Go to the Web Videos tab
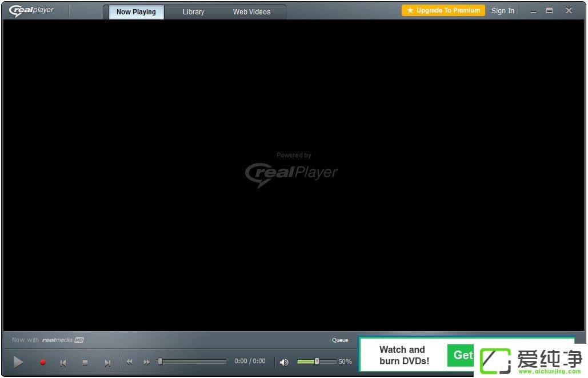588x378 pixels. point(251,12)
